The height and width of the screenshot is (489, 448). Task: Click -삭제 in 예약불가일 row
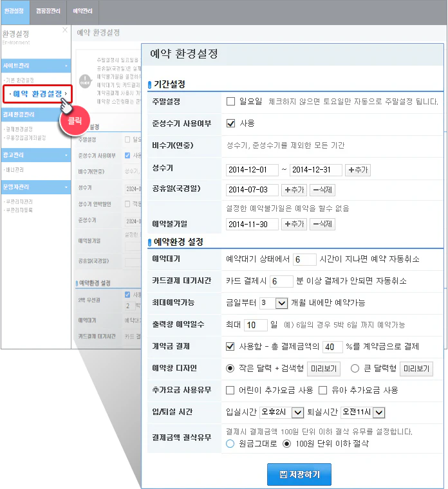tap(322, 224)
